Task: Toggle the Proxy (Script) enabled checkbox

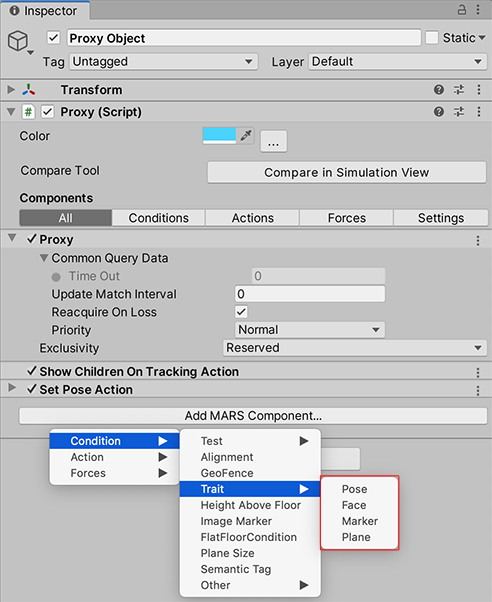Action: (48, 112)
